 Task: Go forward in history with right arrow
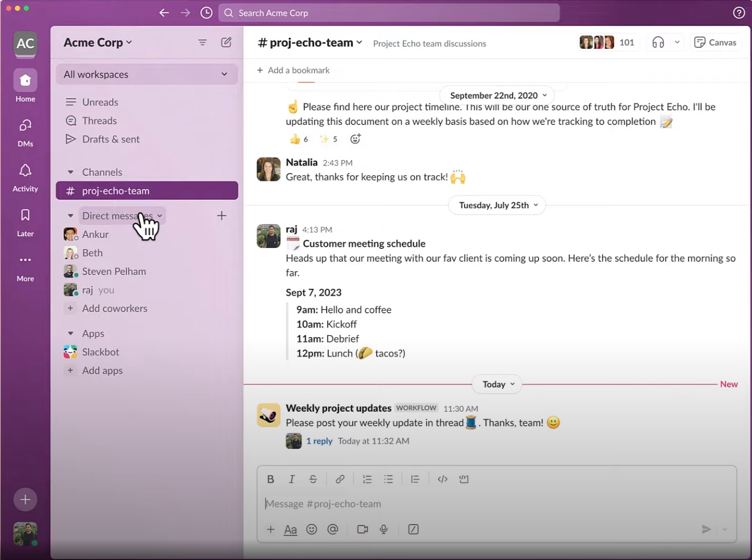pos(185,12)
